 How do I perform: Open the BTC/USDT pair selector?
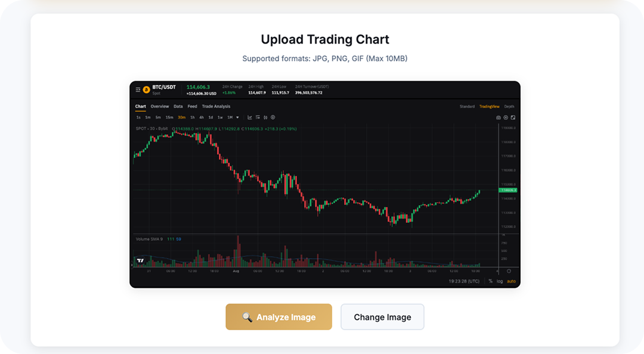tap(164, 87)
